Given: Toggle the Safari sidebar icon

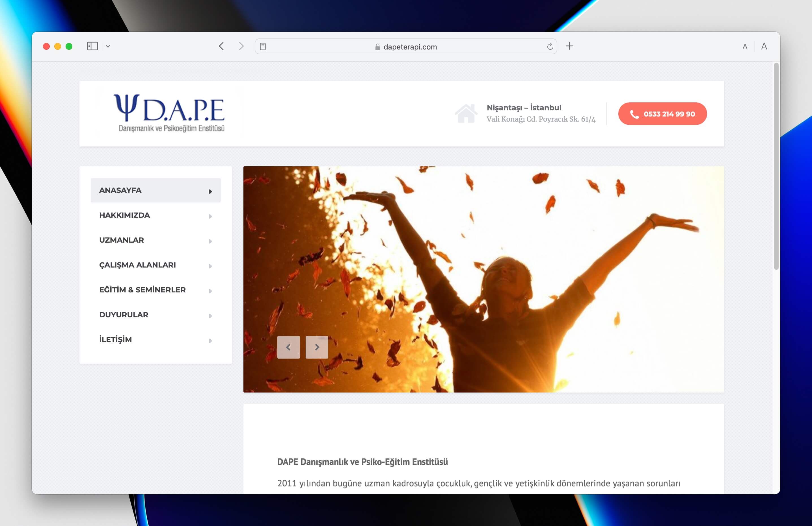Looking at the screenshot, I should (x=92, y=46).
